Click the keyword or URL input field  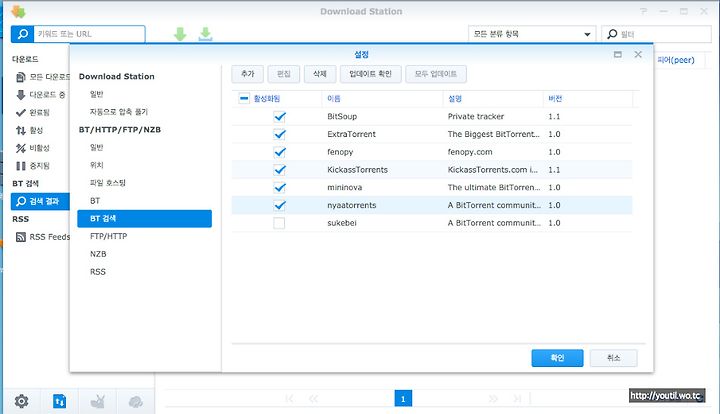tap(90, 34)
